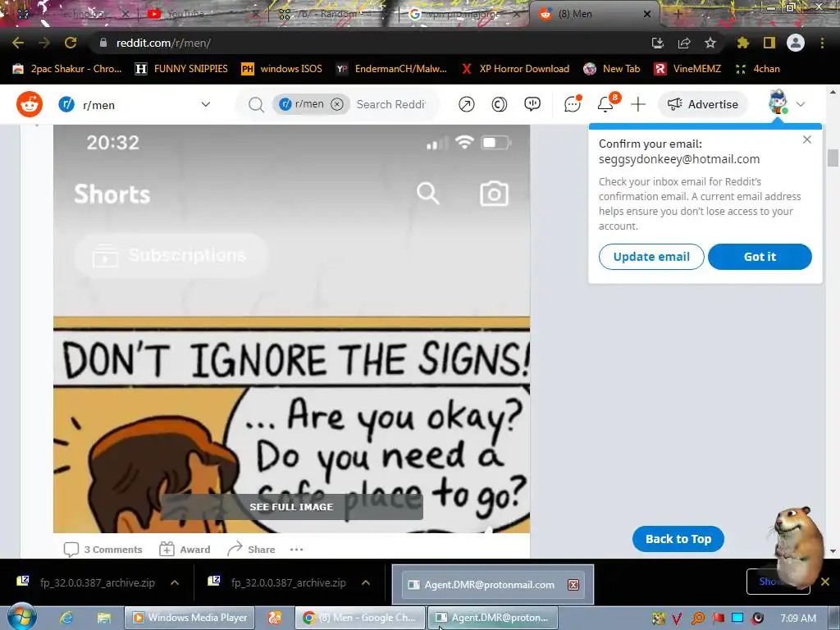Open the Popular arrow icon in the header

pos(467,104)
